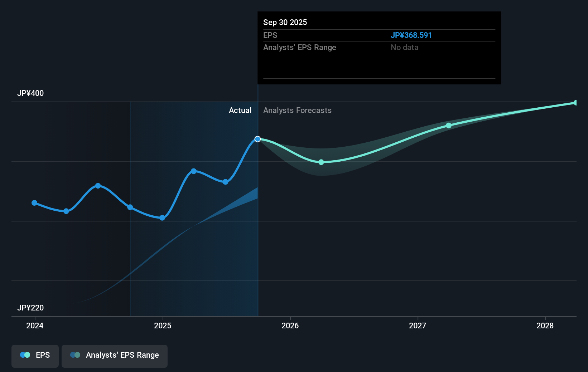Screen dimensions: 588x372
Task: Select the highlighted Sep 30 2025 data point
Action: point(257,139)
